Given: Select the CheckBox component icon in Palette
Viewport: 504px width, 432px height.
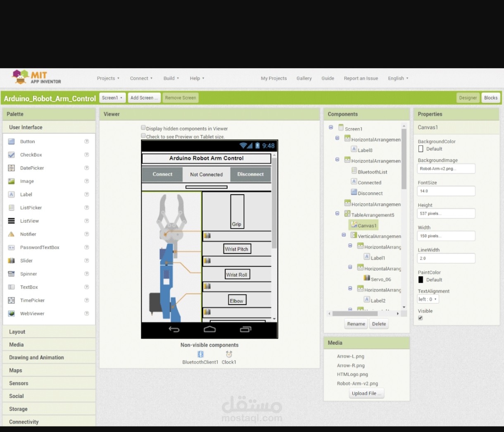Looking at the screenshot, I should [x=12, y=155].
